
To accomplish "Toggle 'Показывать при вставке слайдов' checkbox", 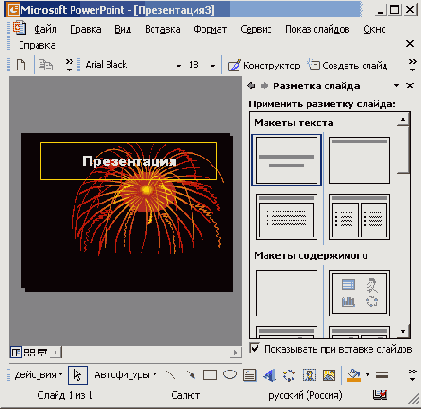I will [x=254, y=349].
